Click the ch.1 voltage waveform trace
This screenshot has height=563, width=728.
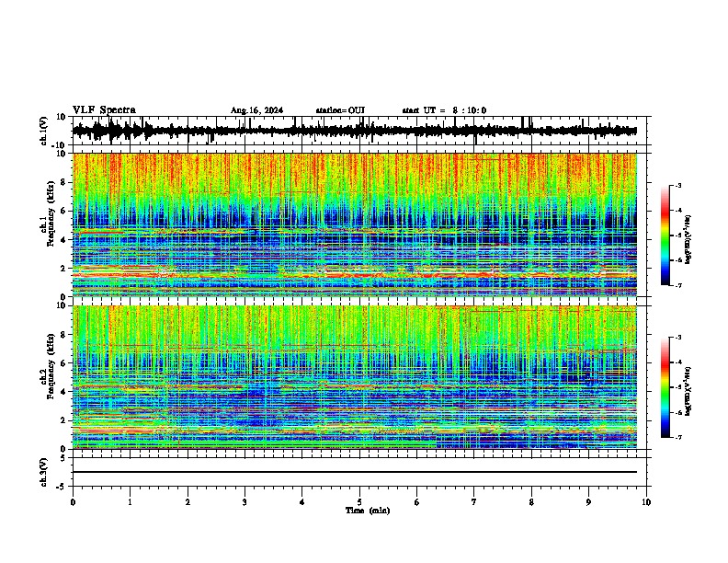355,131
